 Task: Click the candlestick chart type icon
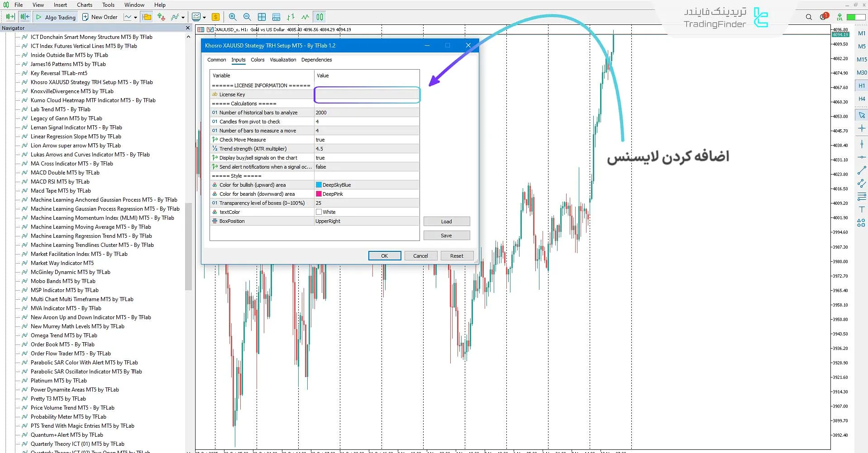(x=320, y=17)
